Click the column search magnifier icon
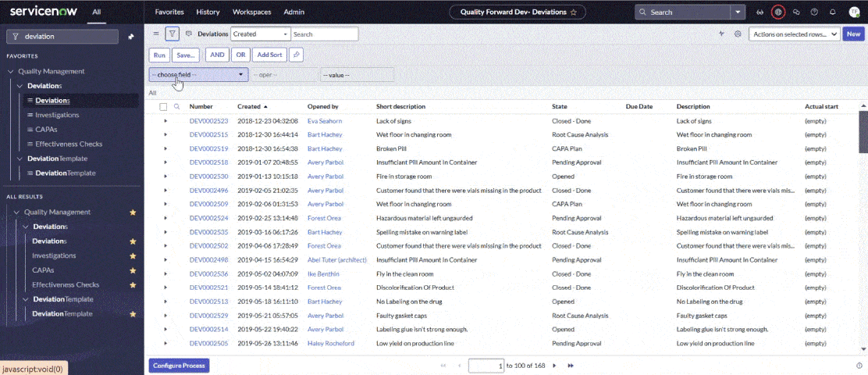The width and height of the screenshot is (868, 375). pos(177,106)
